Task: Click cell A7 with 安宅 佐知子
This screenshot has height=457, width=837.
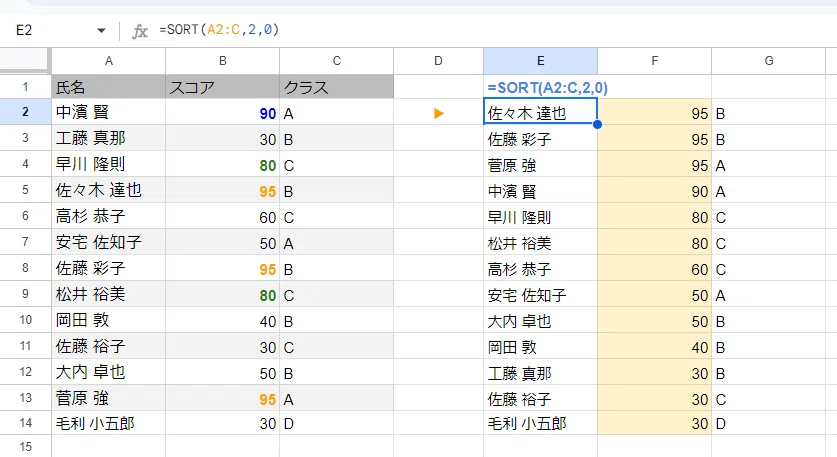Action: pyautogui.click(x=108, y=242)
